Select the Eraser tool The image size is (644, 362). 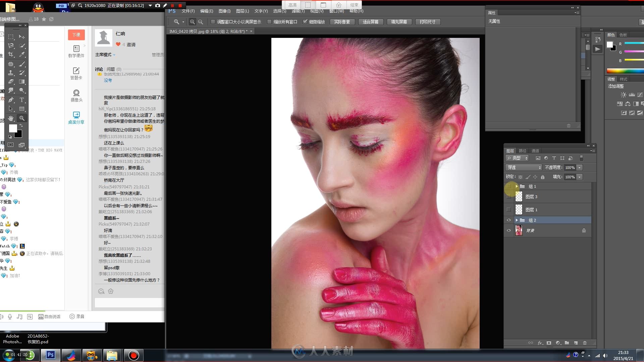click(11, 81)
